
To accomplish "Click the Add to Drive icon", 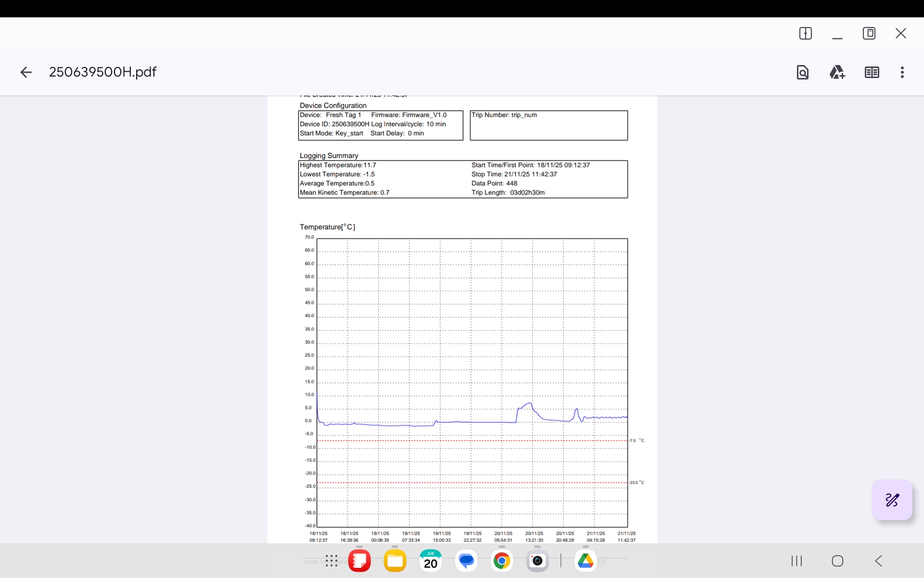I will click(837, 72).
